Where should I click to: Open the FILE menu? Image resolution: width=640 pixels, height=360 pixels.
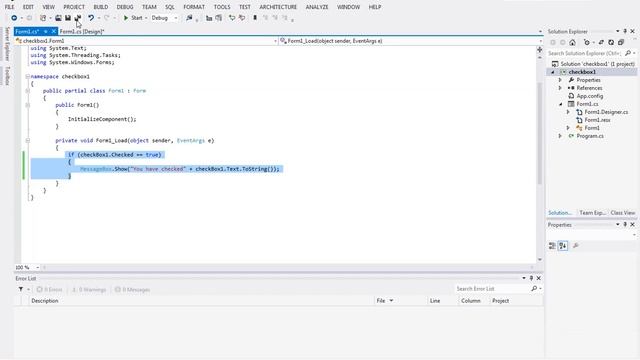pos(9,7)
